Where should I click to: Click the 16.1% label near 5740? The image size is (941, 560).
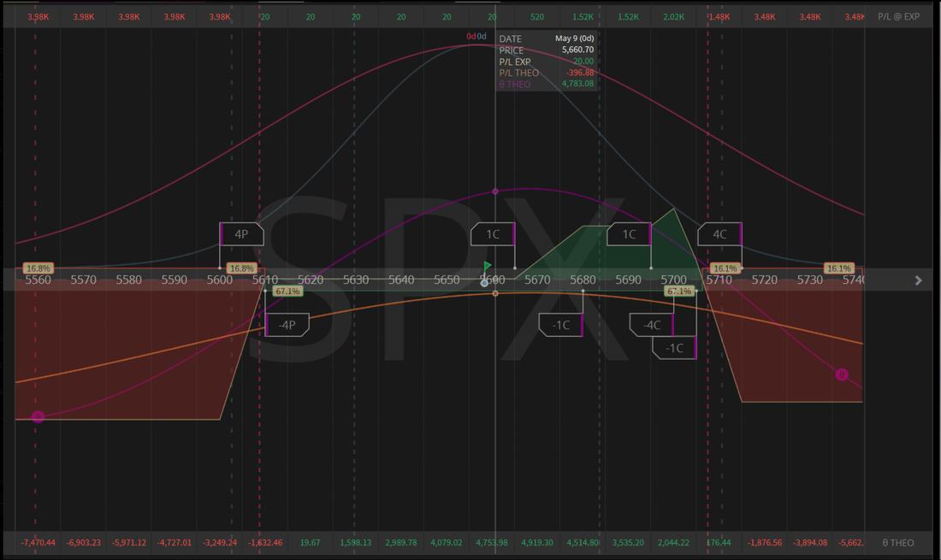(838, 268)
